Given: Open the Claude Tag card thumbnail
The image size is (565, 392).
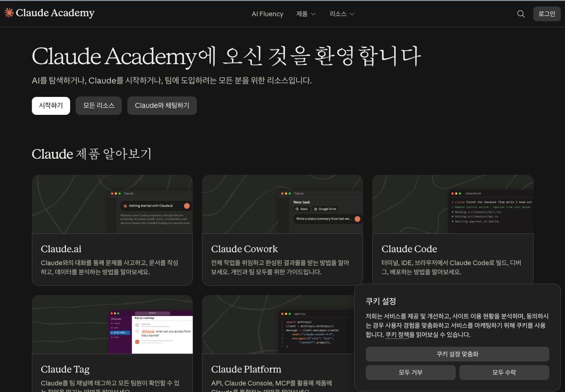Looking at the screenshot, I should (x=113, y=324).
